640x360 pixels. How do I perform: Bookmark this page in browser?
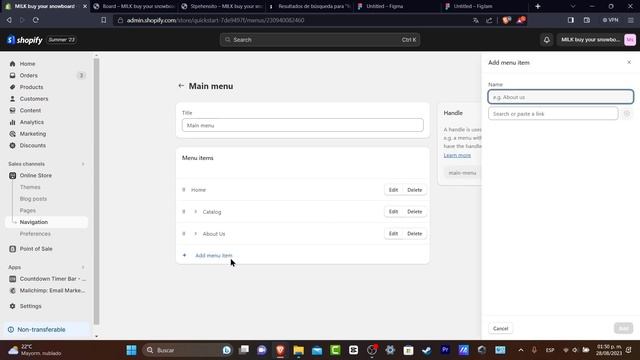click(x=104, y=20)
